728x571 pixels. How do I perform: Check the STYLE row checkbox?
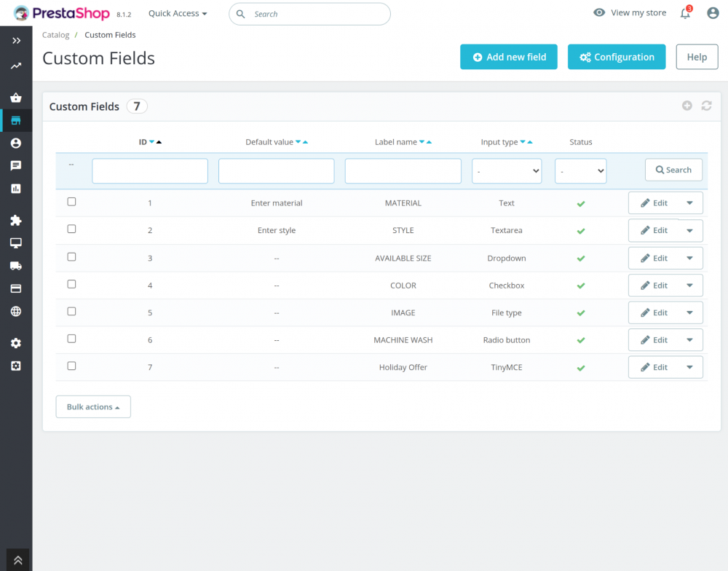pyautogui.click(x=71, y=229)
